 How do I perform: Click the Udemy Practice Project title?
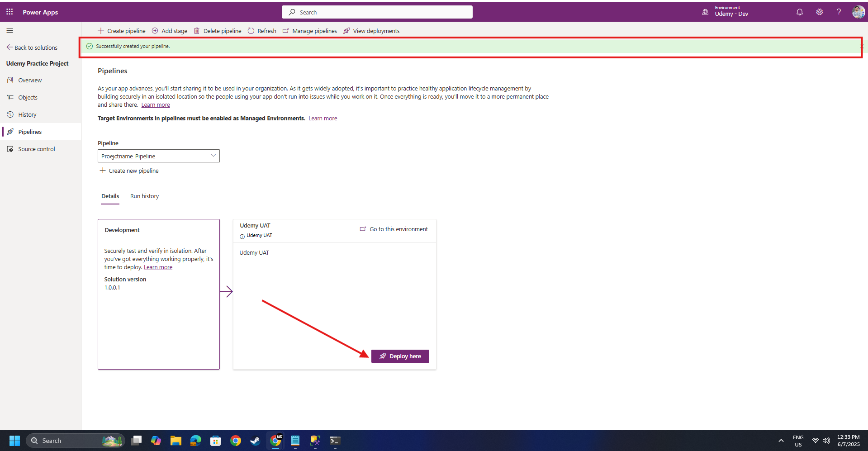click(x=38, y=64)
